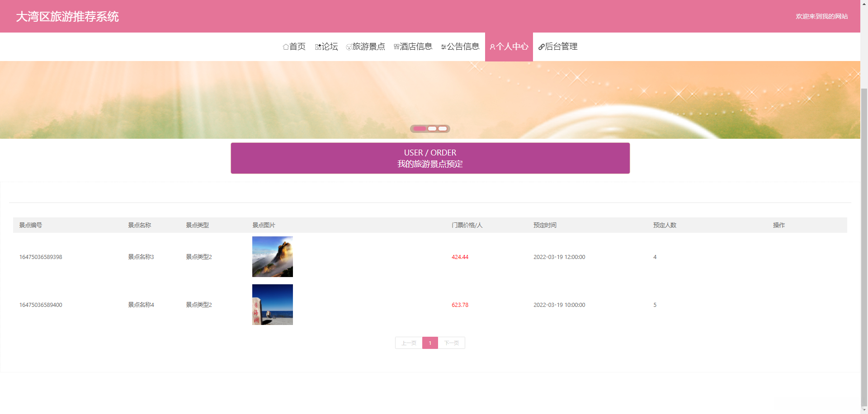Select the third banner carousel indicator

(x=443, y=129)
